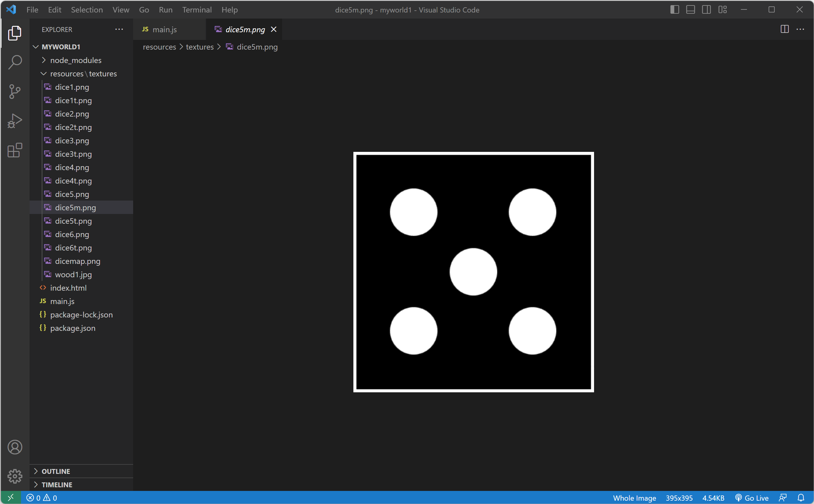The width and height of the screenshot is (814, 504).
Task: Open the Extensions view
Action: click(15, 150)
